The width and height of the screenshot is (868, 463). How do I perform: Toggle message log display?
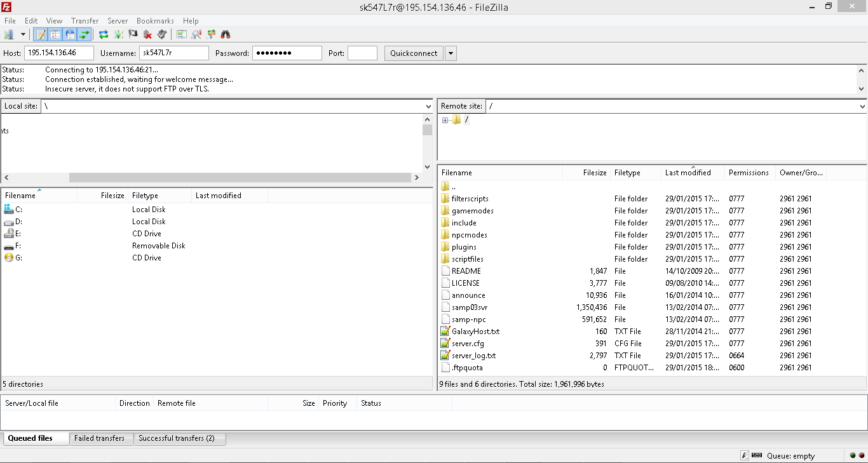click(x=41, y=34)
